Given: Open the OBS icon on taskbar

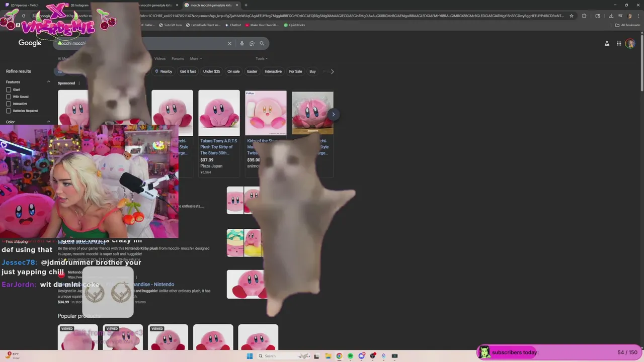Looking at the screenshot, I should coord(372,356).
